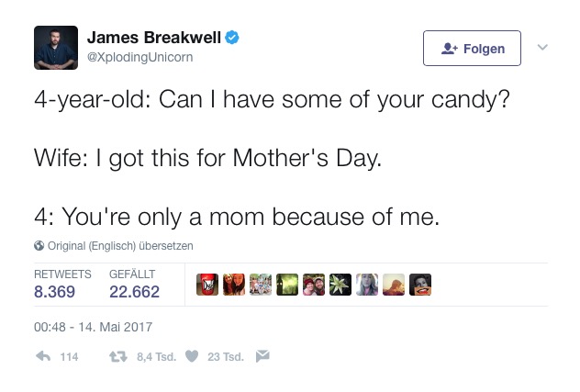This screenshot has height=392, width=580.
Task: Click the first liker avatar thumbnail
Action: (x=207, y=285)
